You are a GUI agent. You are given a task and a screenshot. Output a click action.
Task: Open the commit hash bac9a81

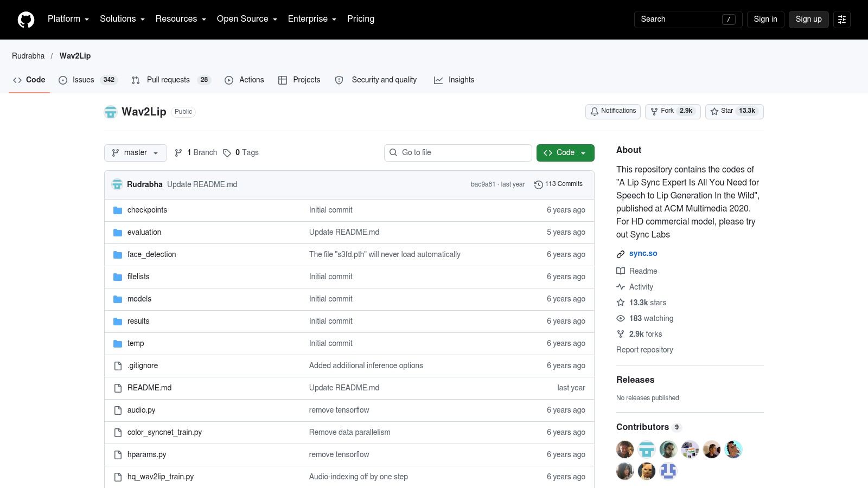483,184
